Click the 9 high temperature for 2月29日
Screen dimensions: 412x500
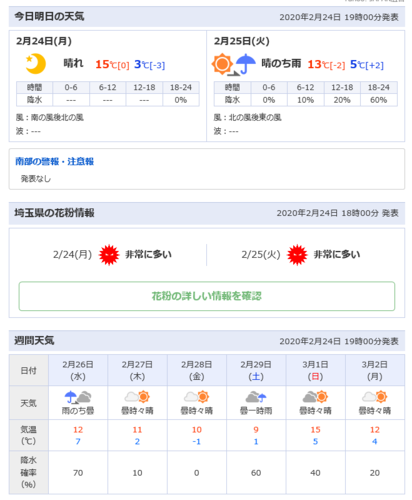click(256, 430)
